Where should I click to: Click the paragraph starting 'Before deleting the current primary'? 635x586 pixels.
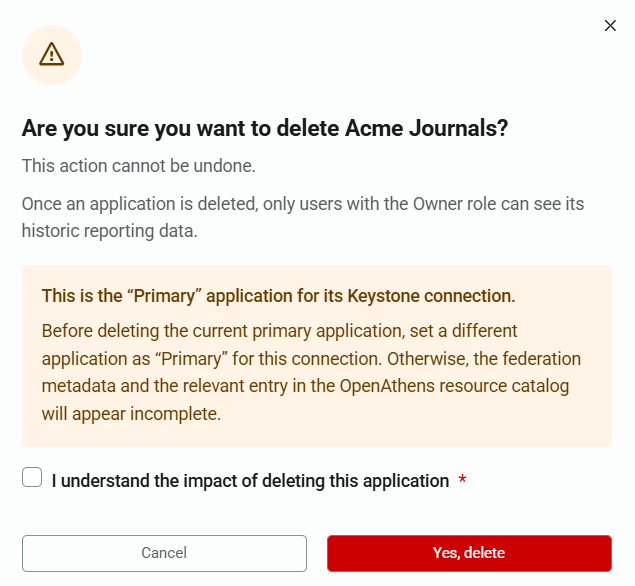click(311, 372)
